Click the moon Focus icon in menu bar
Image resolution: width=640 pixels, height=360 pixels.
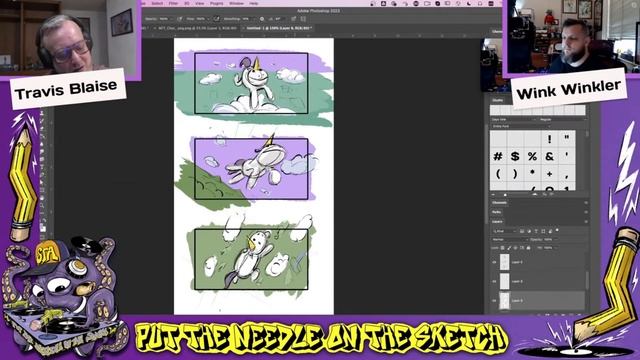point(469,4)
